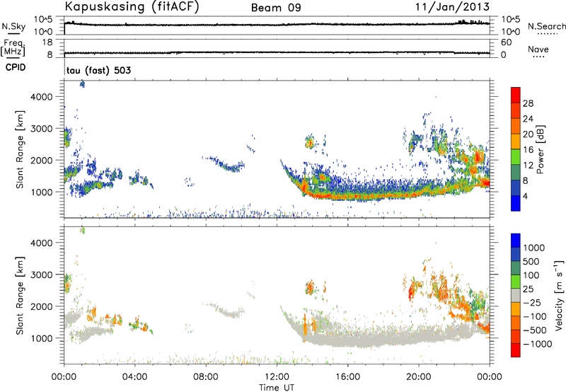Select Slant Range label of power panel

pos(20,149)
